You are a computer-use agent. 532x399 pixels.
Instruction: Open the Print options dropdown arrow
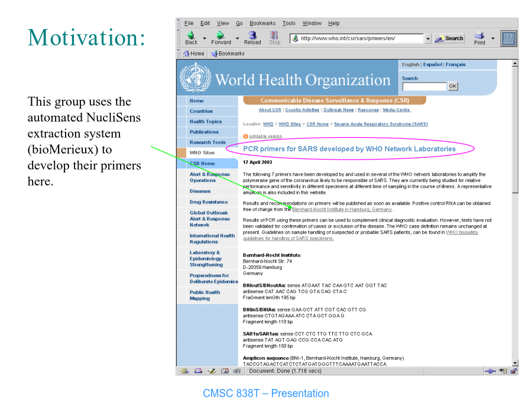point(493,38)
